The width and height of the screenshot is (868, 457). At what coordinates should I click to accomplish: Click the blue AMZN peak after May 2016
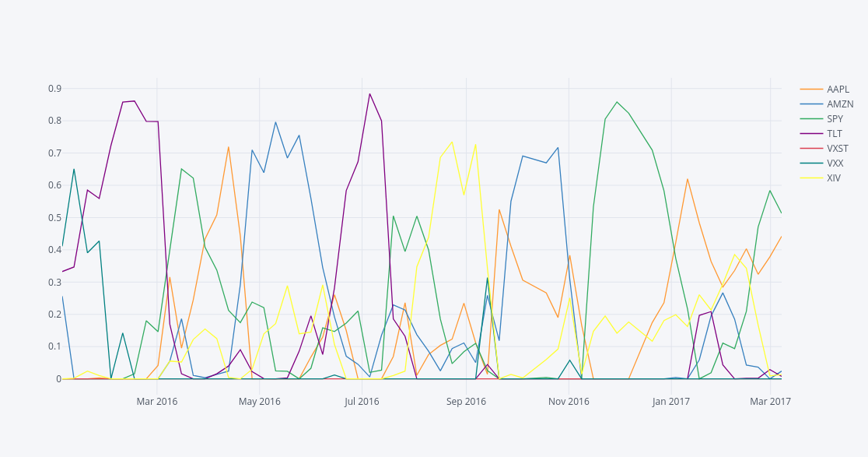275,122
